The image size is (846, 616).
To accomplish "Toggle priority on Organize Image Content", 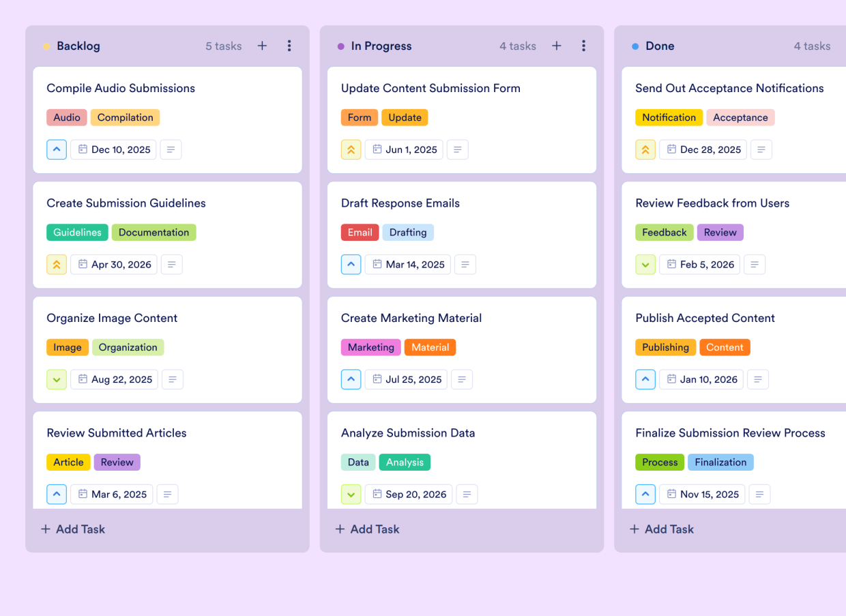I will coord(57,379).
